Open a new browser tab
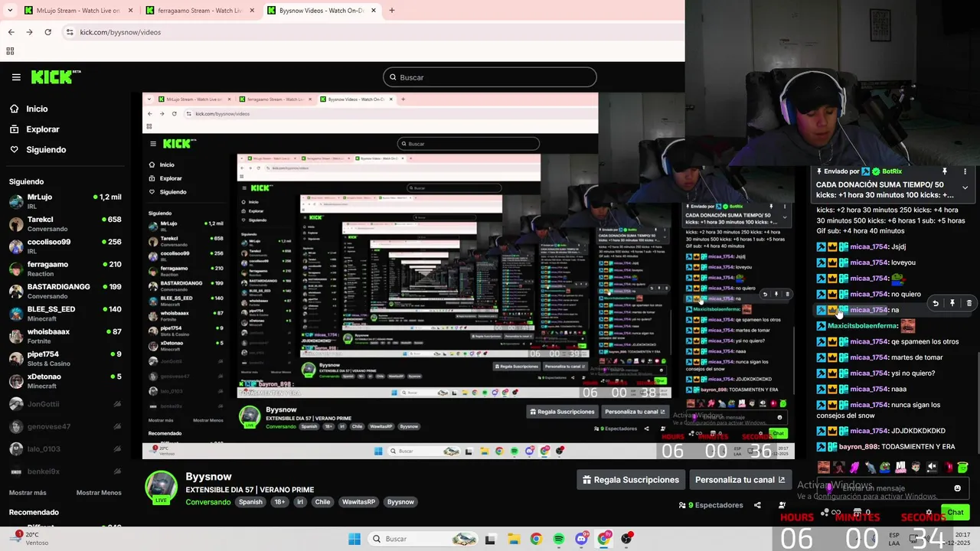The width and height of the screenshot is (980, 551). click(391, 11)
